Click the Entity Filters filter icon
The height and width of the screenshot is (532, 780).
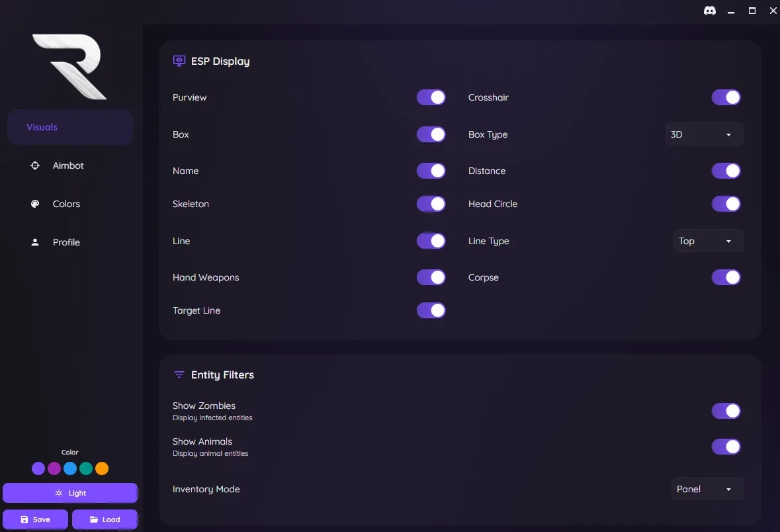179,375
